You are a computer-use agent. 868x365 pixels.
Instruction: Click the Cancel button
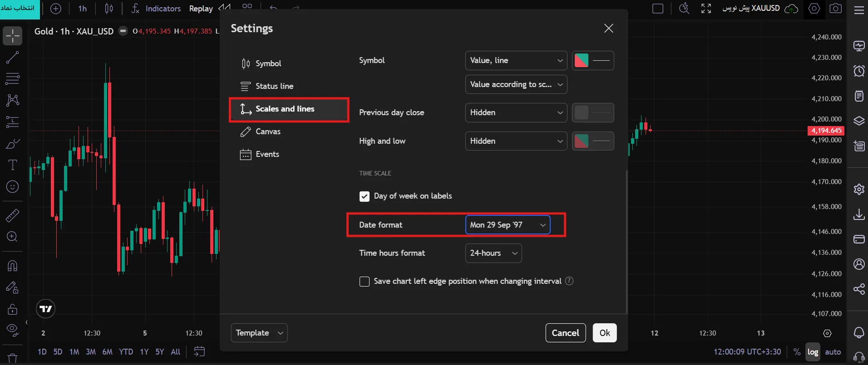pos(566,333)
